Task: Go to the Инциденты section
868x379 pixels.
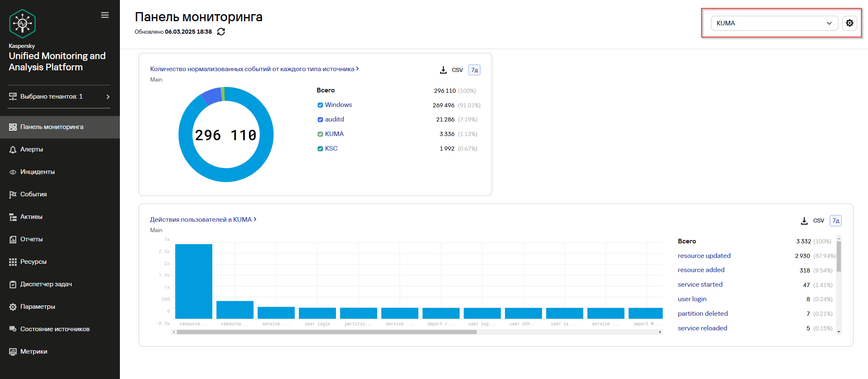Action: pos(60,172)
